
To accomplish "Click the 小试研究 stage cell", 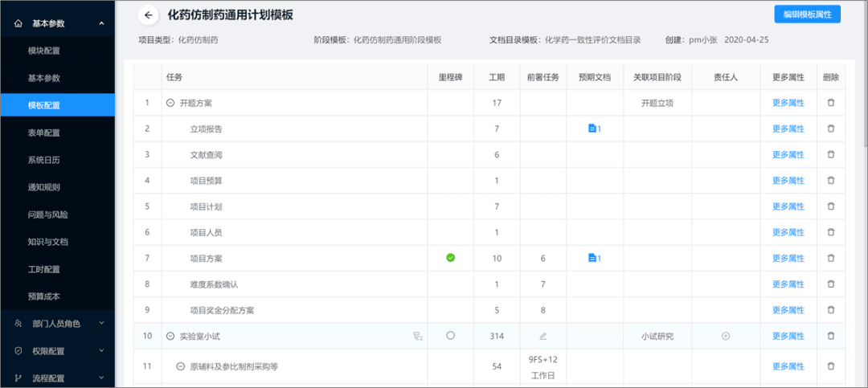I will point(657,336).
